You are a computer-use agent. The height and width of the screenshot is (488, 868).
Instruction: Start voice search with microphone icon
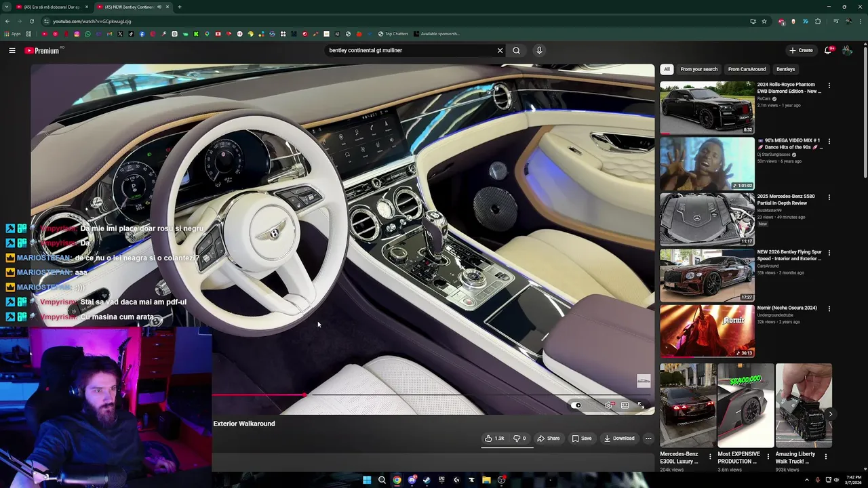[x=539, y=50]
